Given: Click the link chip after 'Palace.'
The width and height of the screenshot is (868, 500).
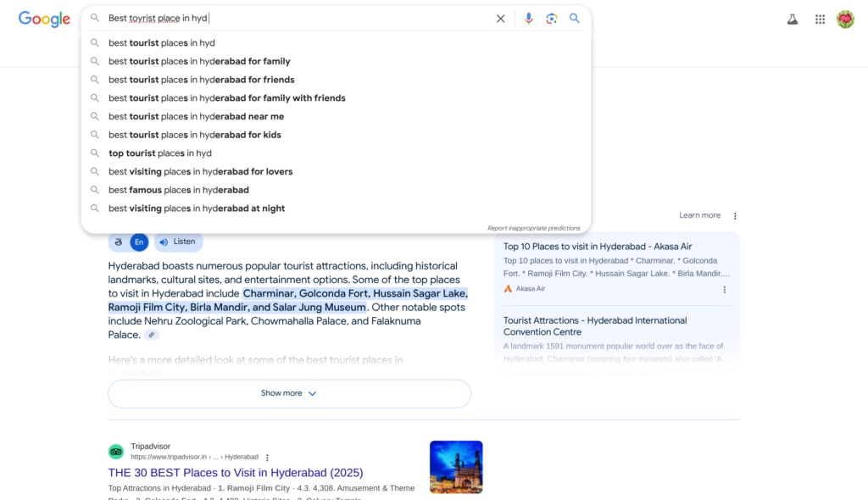Looking at the screenshot, I should point(151,335).
